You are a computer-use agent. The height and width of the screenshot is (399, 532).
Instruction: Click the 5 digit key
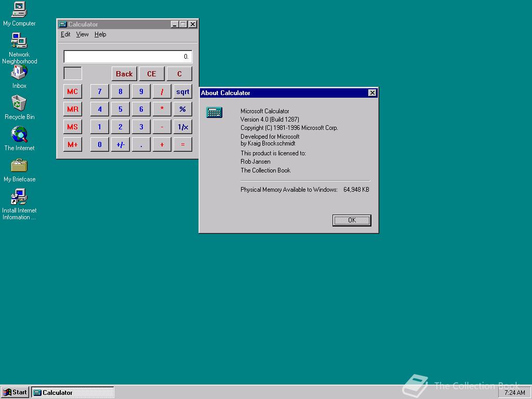(121, 109)
